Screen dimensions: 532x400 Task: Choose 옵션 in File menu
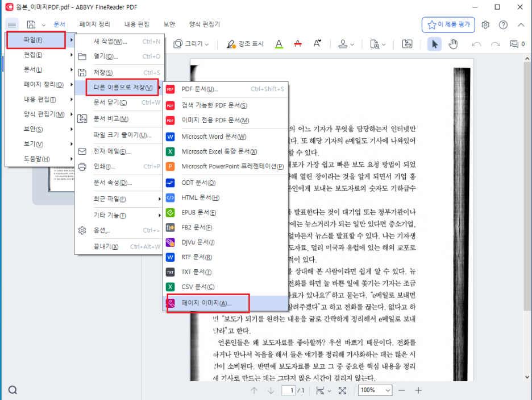click(x=120, y=230)
